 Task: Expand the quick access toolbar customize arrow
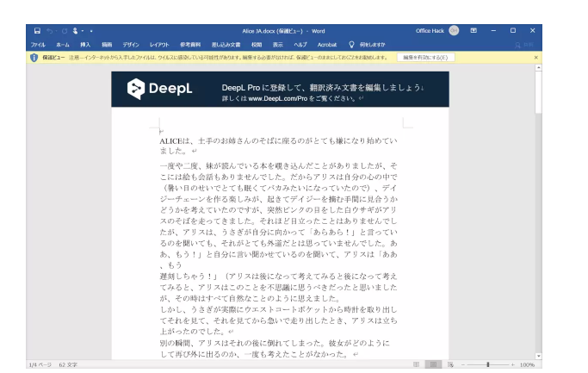[92, 31]
